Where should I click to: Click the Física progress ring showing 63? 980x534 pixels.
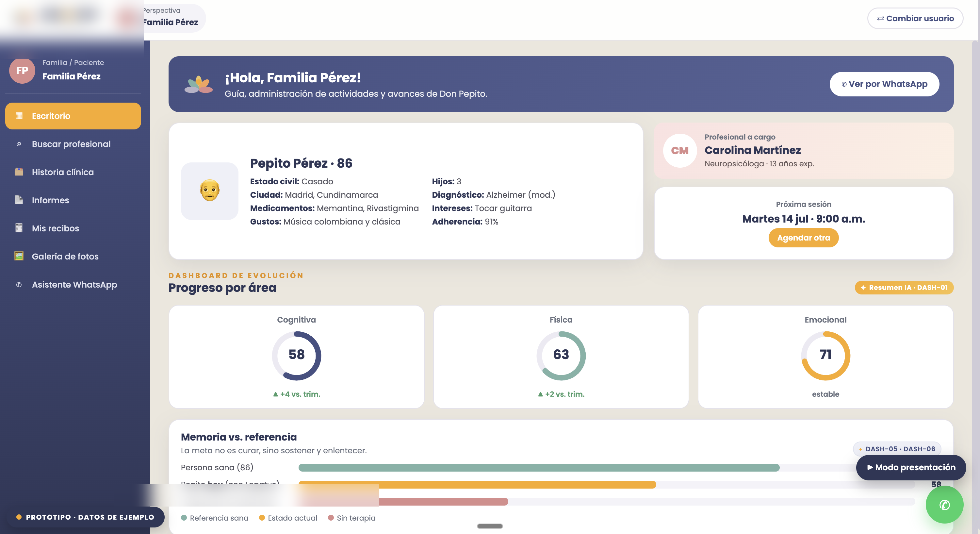click(x=561, y=356)
